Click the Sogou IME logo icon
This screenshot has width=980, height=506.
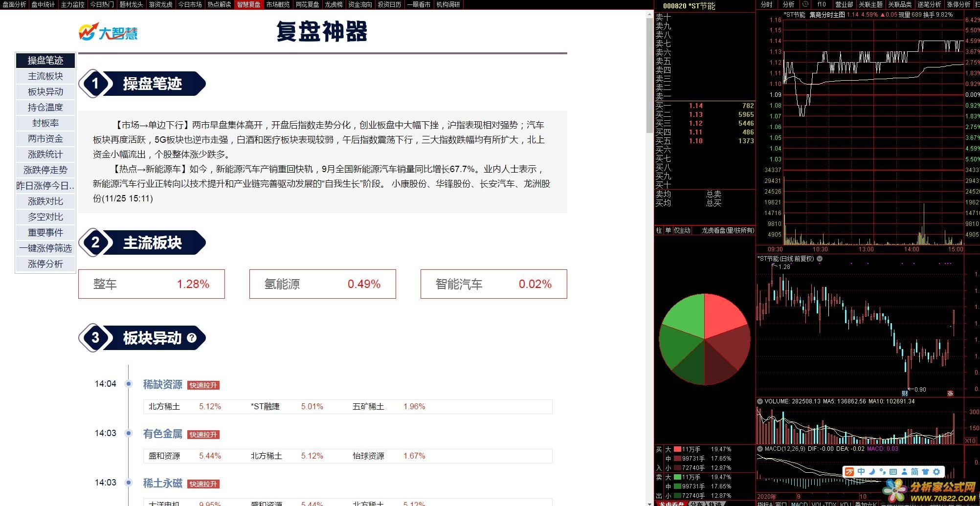click(x=849, y=472)
